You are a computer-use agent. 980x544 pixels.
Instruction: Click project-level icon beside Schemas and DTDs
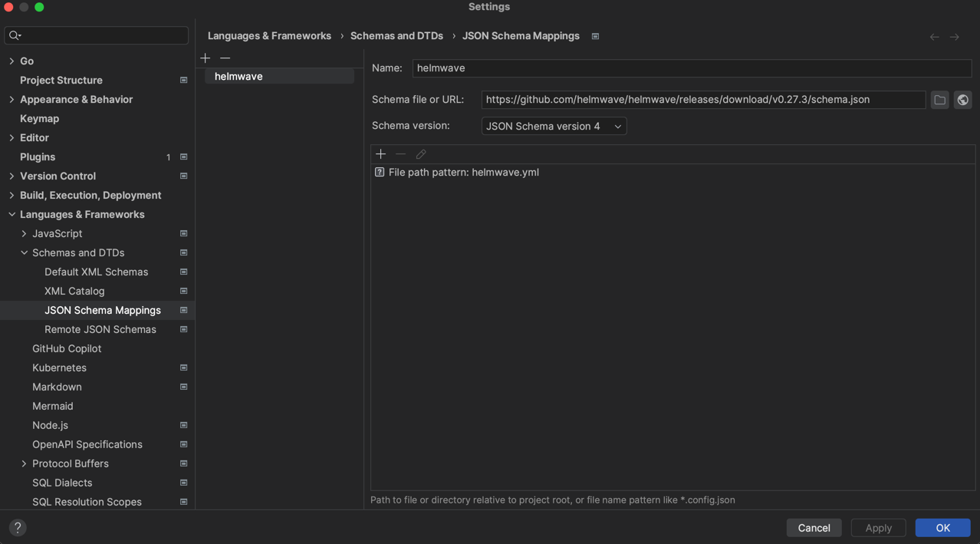pos(183,252)
